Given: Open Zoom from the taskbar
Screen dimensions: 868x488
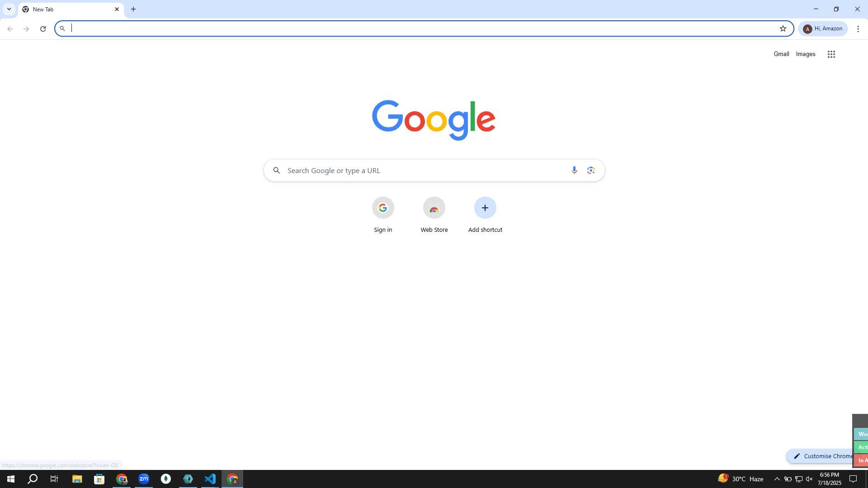Looking at the screenshot, I should tap(144, 479).
